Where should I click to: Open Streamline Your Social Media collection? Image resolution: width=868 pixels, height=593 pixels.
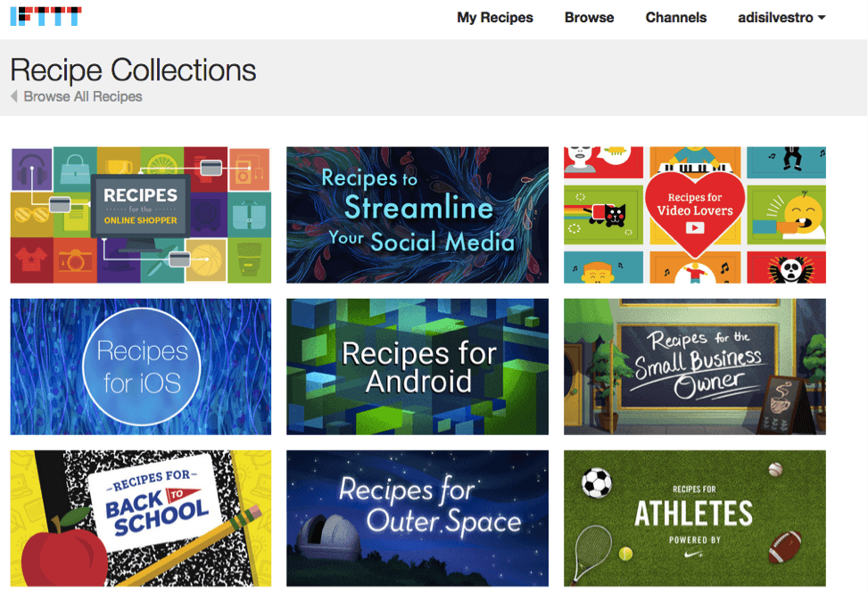pos(417,215)
